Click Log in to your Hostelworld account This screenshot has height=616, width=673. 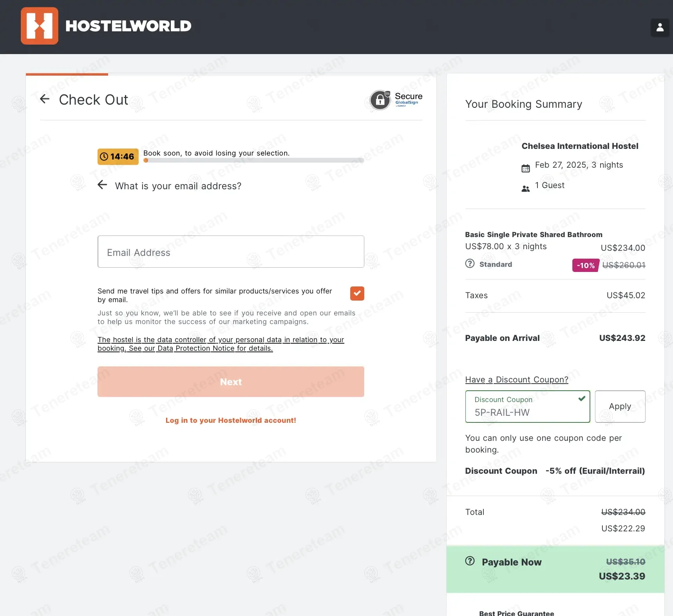point(231,420)
